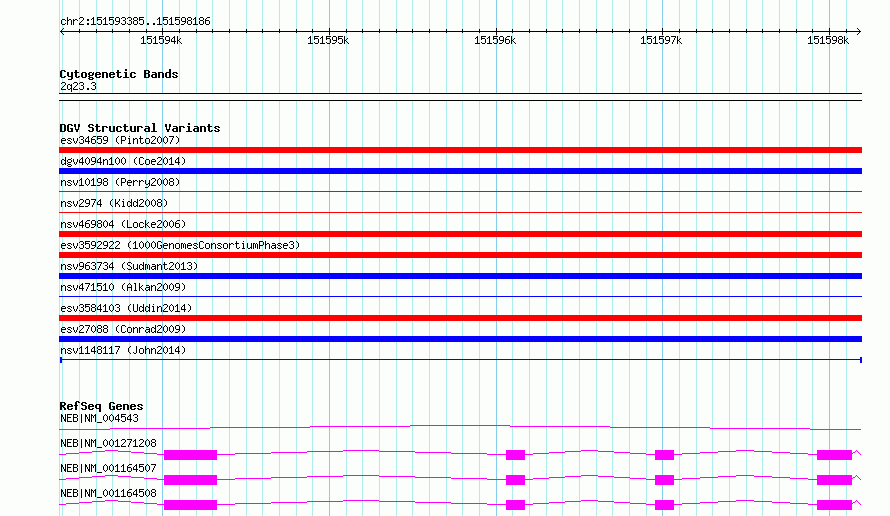
Task: Click the nsv963734 (Sudmant2013) variant label
Action: point(129,266)
